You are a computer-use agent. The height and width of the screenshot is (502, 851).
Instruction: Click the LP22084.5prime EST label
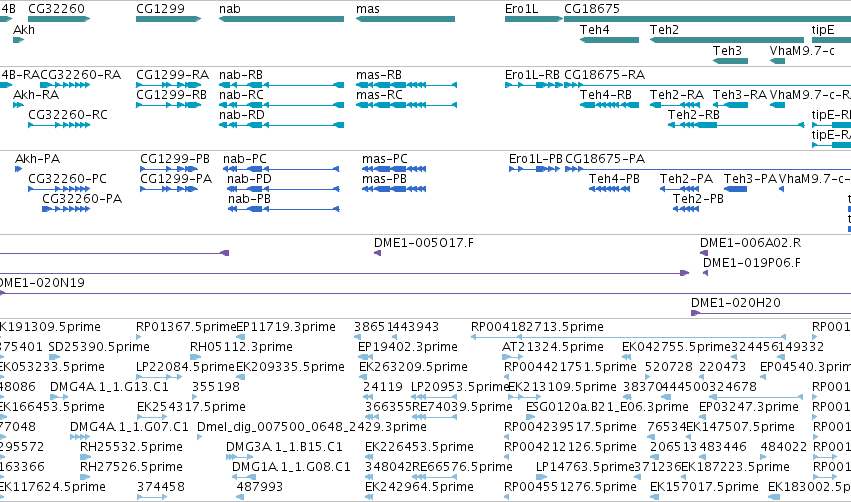[186, 367]
